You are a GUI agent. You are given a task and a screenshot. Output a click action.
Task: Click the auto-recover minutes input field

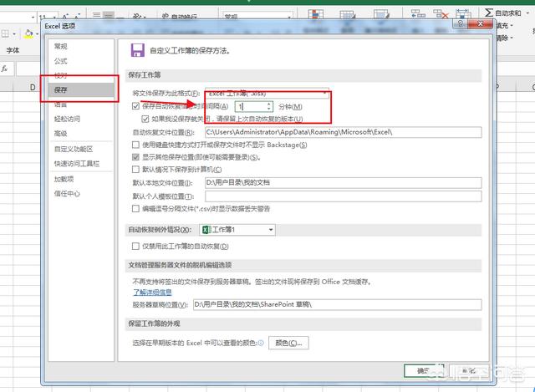pos(251,106)
